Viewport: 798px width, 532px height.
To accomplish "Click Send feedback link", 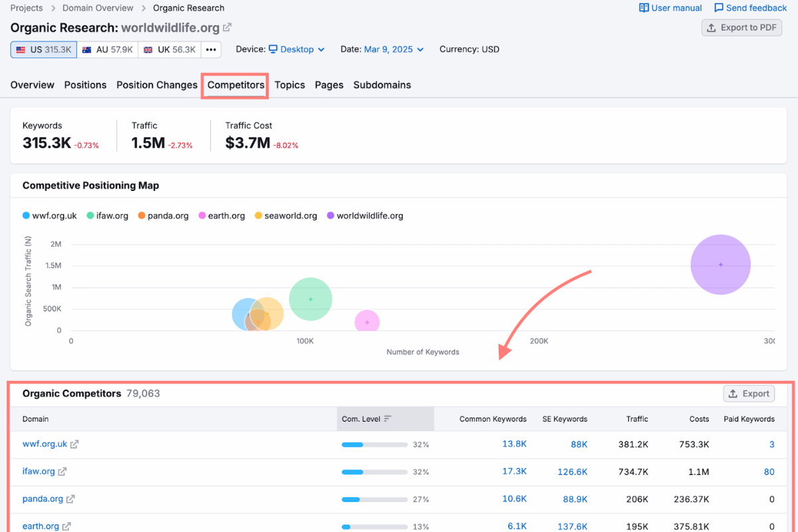I will pos(750,8).
